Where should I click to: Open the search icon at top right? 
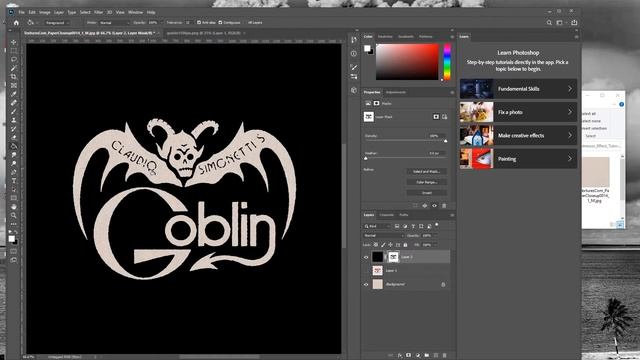[x=549, y=23]
